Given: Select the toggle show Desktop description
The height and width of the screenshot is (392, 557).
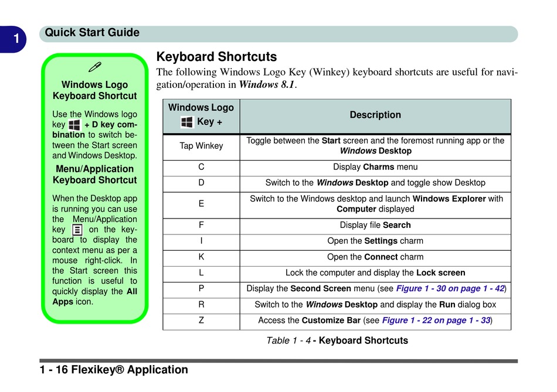Looking at the screenshot, I should pos(375,183).
